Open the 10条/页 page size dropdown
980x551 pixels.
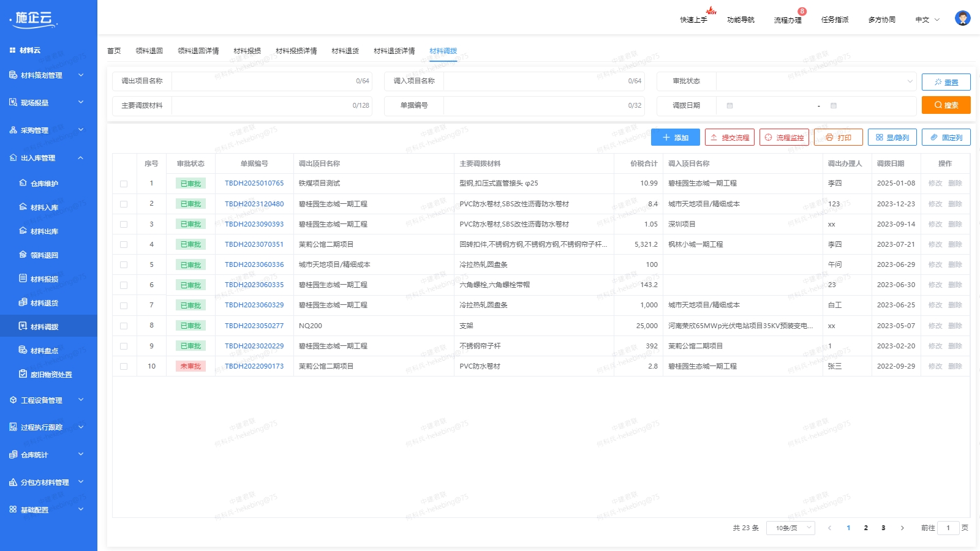pos(791,527)
